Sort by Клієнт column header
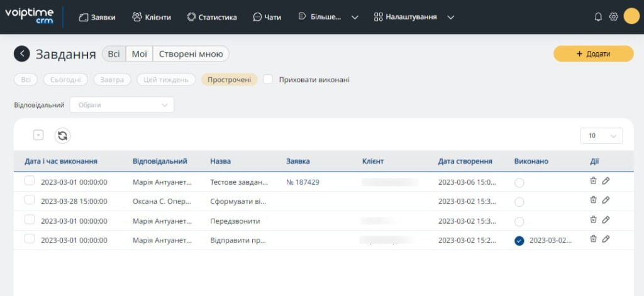 [373, 162]
